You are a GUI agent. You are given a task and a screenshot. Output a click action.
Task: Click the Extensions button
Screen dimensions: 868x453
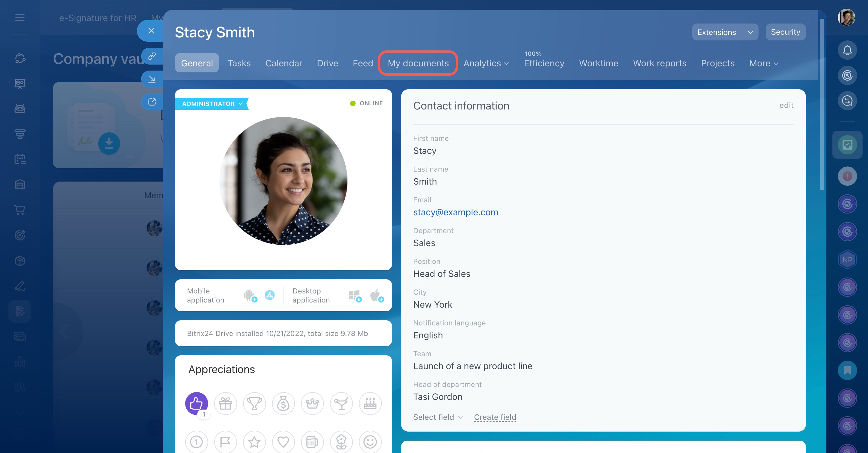(x=716, y=32)
